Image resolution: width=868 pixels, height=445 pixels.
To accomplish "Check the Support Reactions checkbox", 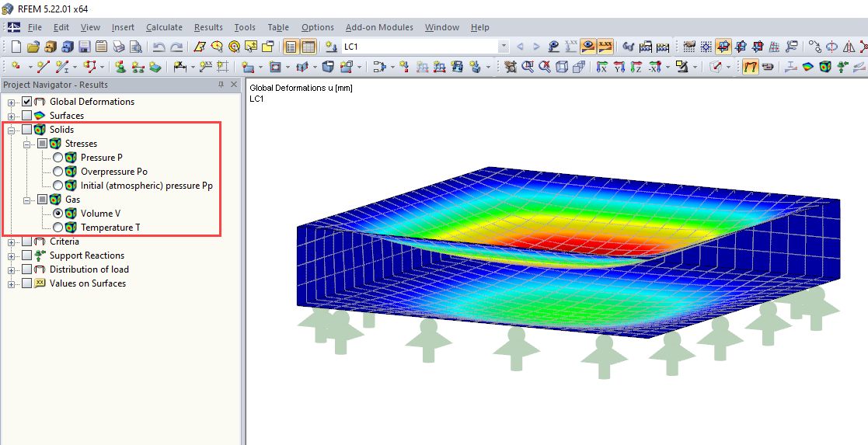I will 26,256.
